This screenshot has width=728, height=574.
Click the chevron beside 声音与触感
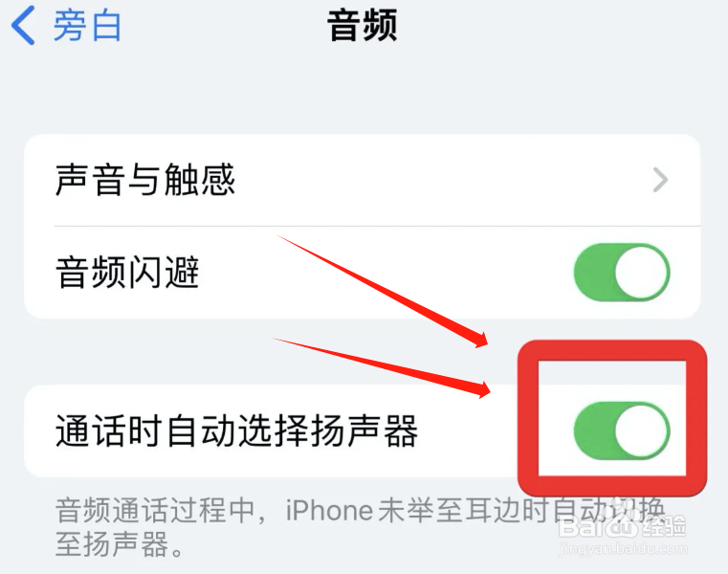coord(660,180)
